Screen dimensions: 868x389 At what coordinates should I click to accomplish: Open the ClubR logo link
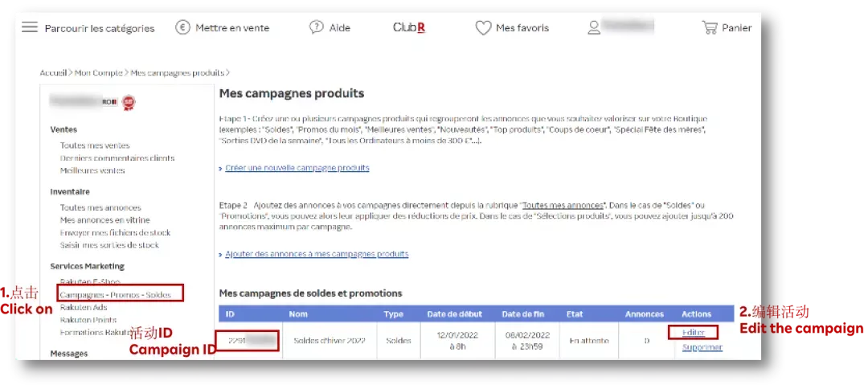coord(409,27)
